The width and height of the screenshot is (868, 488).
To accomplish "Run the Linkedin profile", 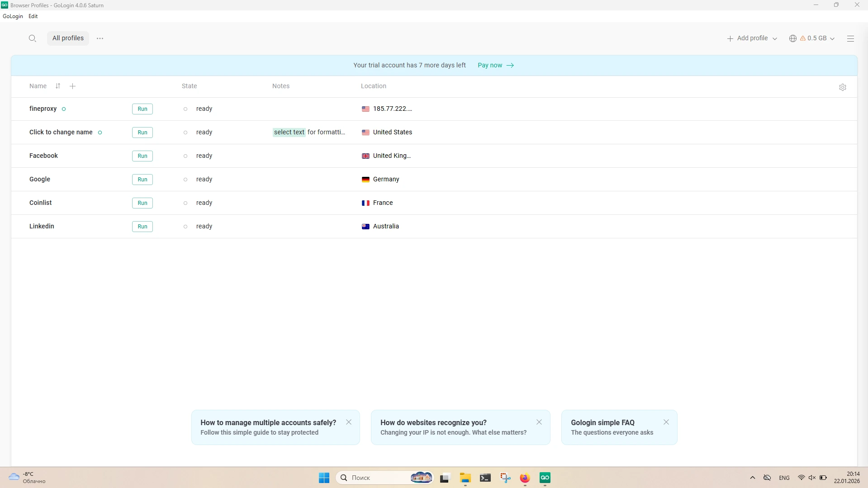I will click(142, 227).
